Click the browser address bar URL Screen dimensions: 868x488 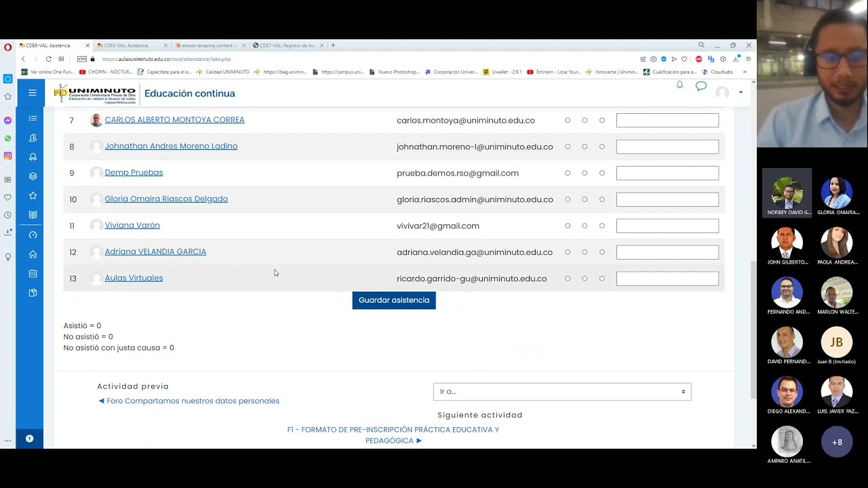[166, 59]
